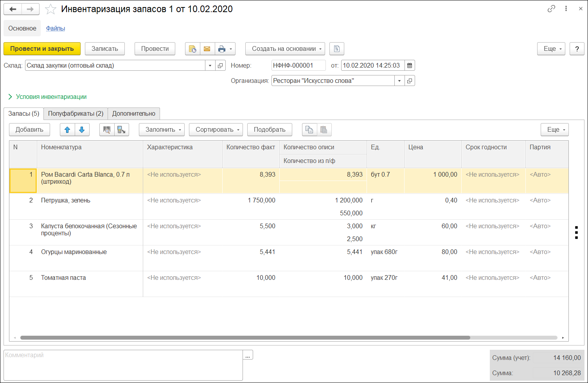Click the Провести и закрыть button
588x383 pixels.
point(42,49)
